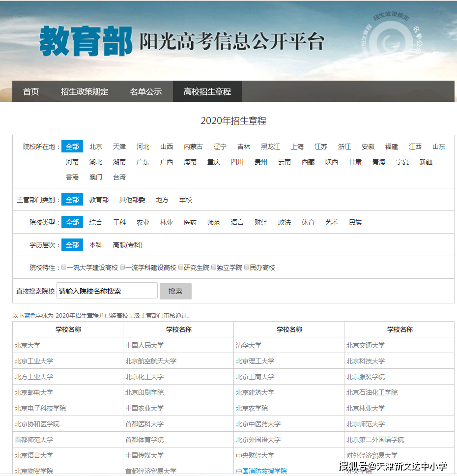Choose 四川 in the location filter
The height and width of the screenshot is (476, 457).
[x=237, y=162]
